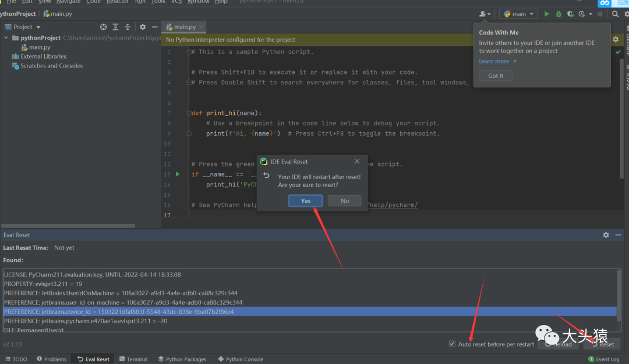Click Collapse All icon in Project panel
Viewport: 629px width, 364px height.
pyautogui.click(x=128, y=27)
